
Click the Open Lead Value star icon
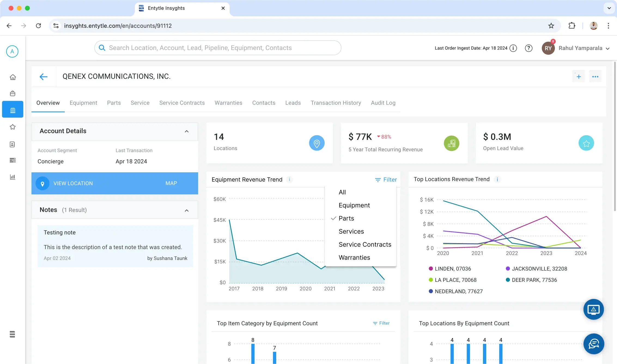point(586,143)
